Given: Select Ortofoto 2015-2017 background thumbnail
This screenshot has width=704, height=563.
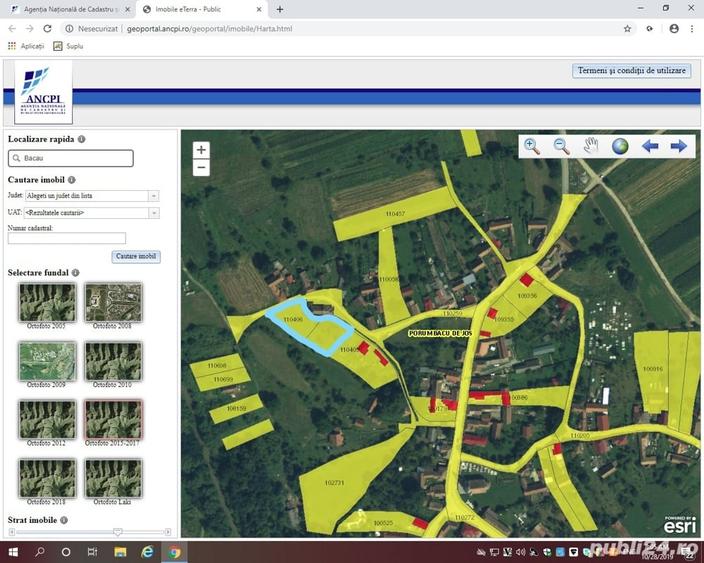Looking at the screenshot, I should coord(113,419).
